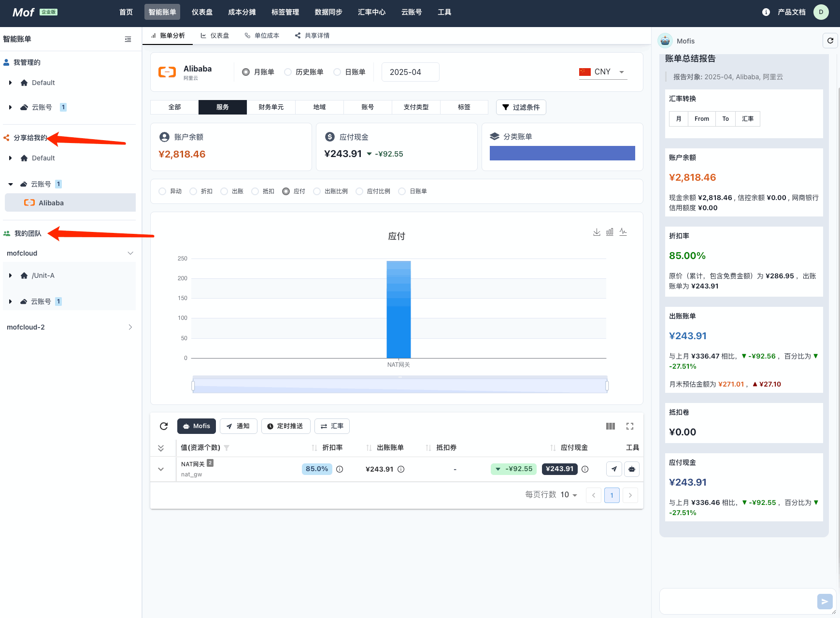Show info for 应付现金 ¥243.91 in row

[585, 469]
